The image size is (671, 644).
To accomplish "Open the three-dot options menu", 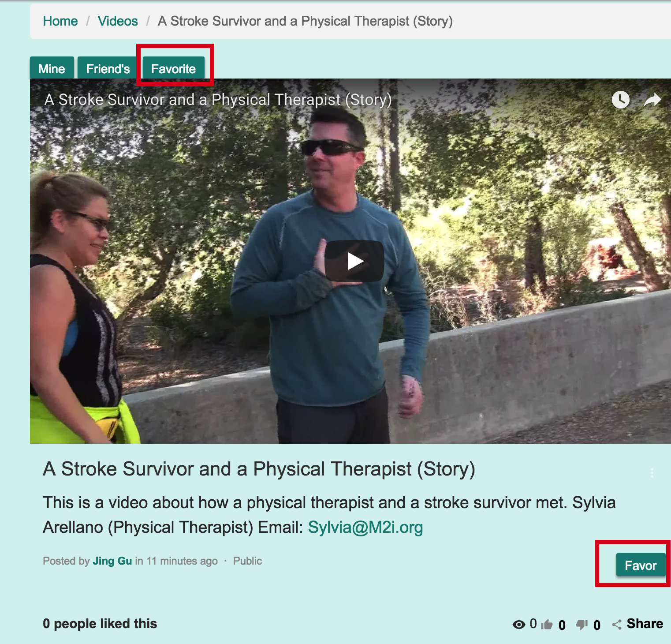I will (x=652, y=472).
